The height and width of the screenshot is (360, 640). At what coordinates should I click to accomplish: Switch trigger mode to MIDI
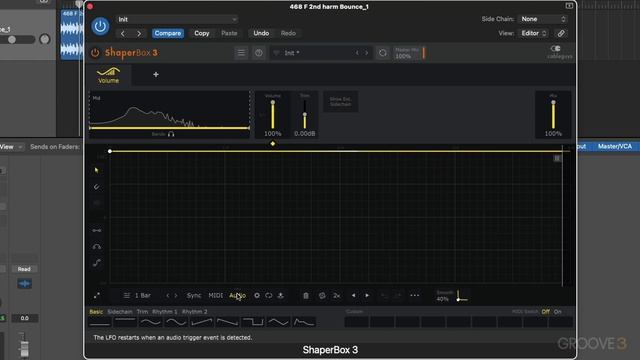tap(216, 296)
